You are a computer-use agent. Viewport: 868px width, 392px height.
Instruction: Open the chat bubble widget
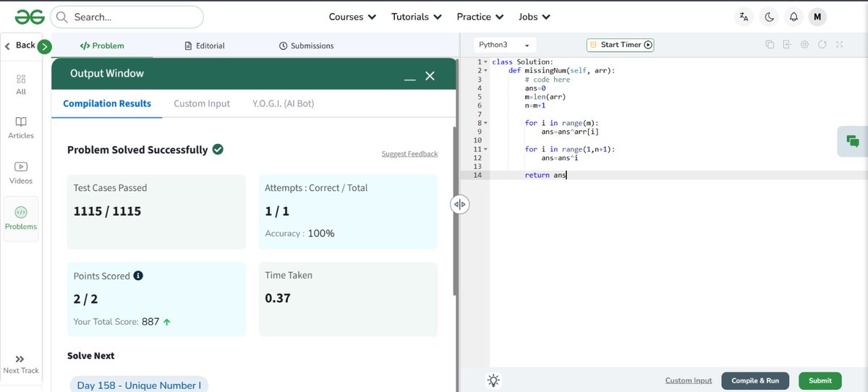pyautogui.click(x=853, y=141)
